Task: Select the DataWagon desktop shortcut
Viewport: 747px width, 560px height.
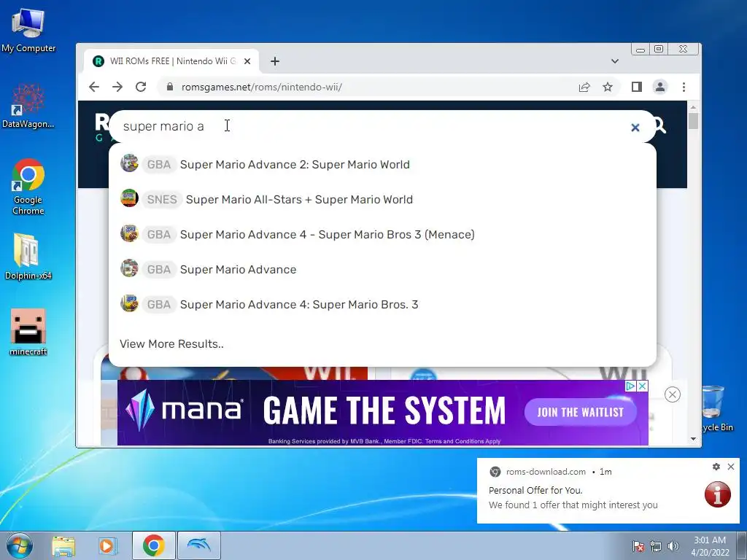Action: (x=28, y=106)
